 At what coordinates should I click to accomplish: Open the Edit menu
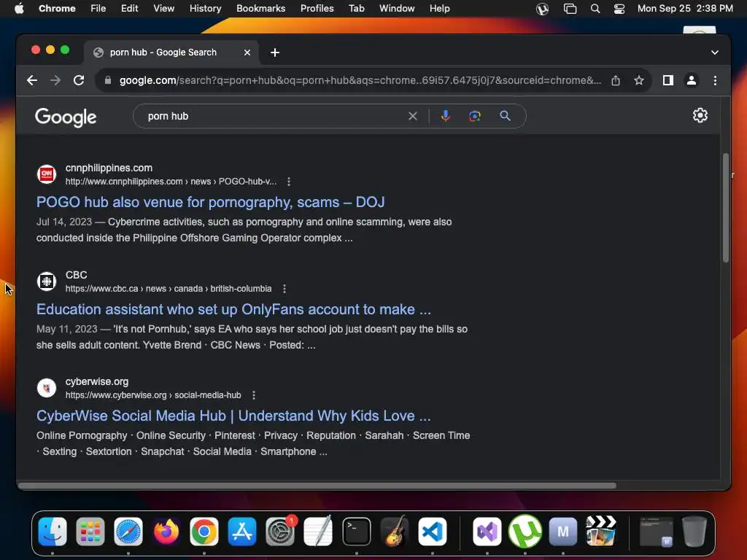pyautogui.click(x=129, y=9)
